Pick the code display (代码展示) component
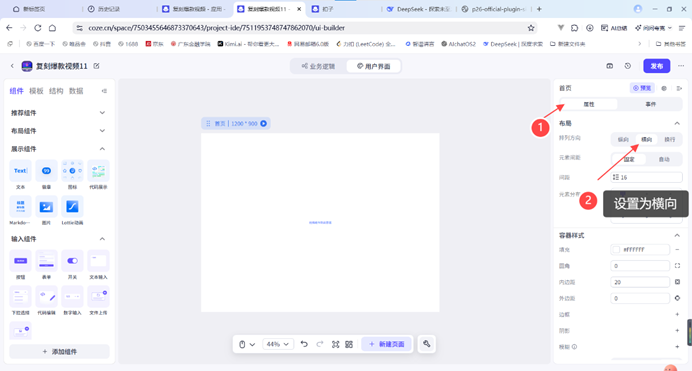The width and height of the screenshot is (692, 371). 98,171
